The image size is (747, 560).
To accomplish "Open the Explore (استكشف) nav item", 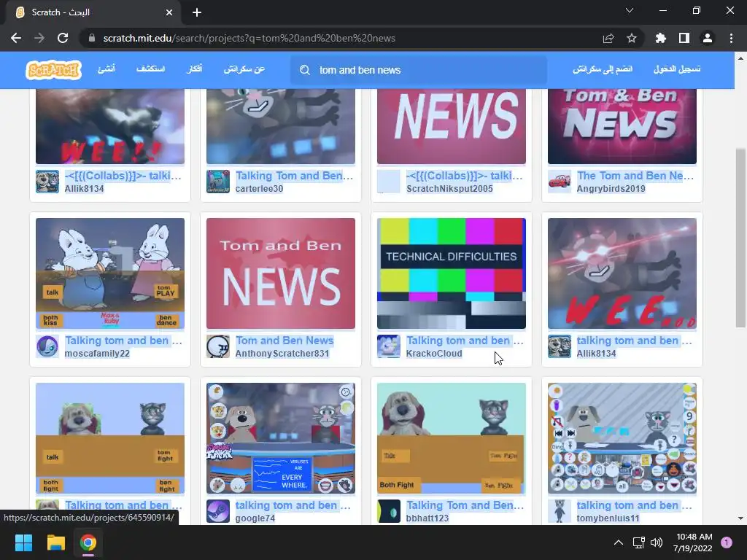I will coord(150,69).
